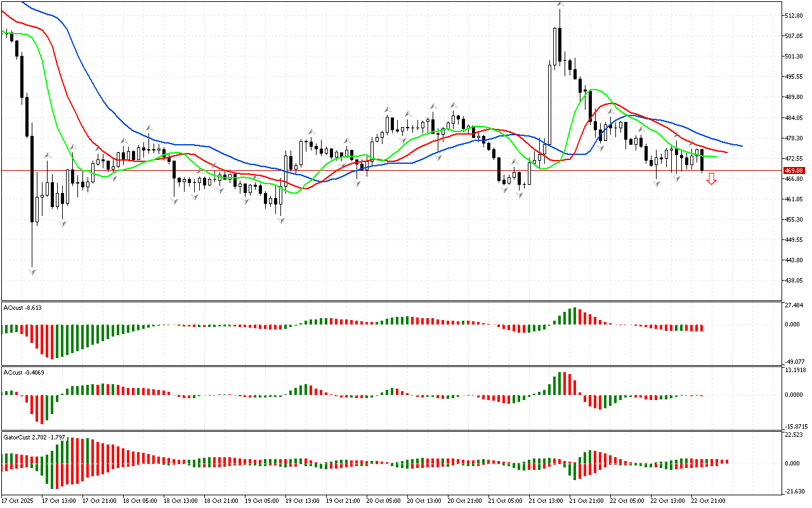
Task: Select the red Alligator teeth line at its right end
Action: coord(726,152)
